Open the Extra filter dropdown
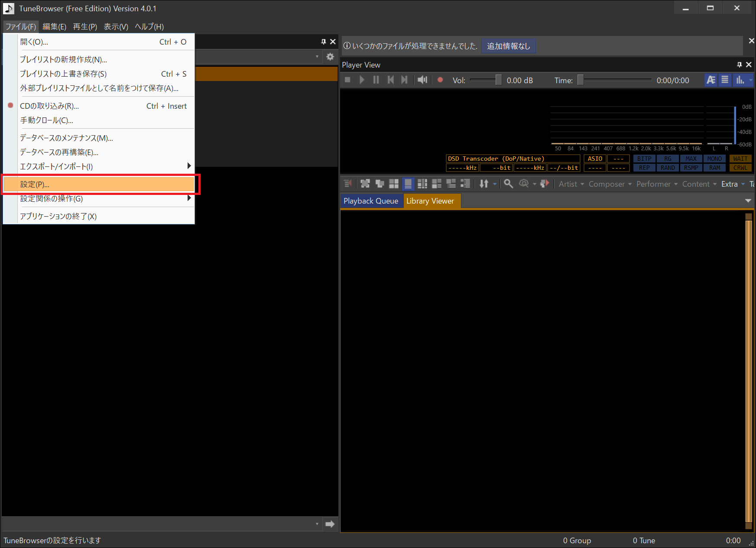Screen dimensions: 756x548 click(x=733, y=184)
